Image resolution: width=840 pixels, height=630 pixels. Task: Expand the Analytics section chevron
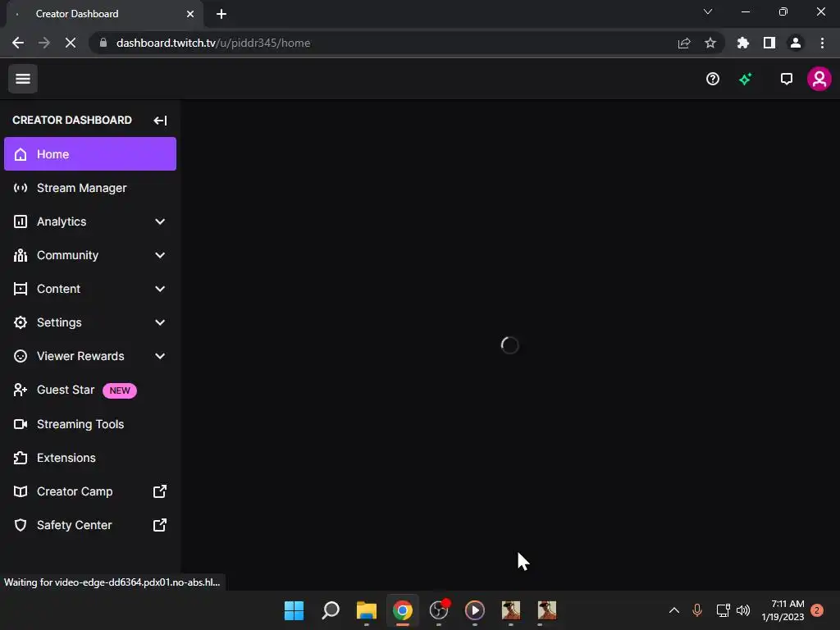(160, 221)
